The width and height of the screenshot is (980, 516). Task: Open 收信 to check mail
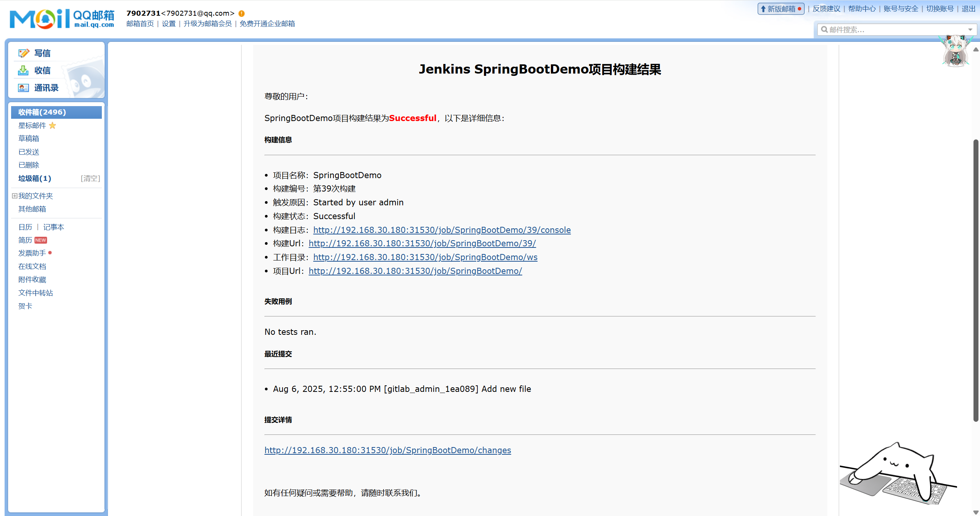[x=42, y=70]
